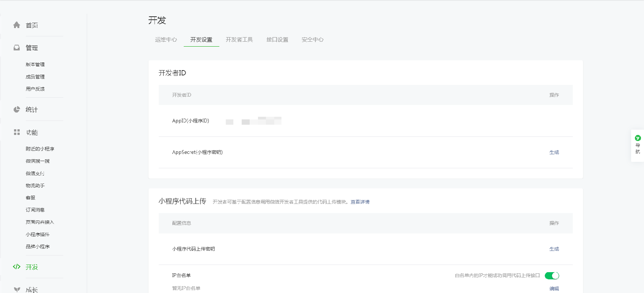Viewport: 644px width, 293px height.
Task: Click the 开发者ID section heading
Action: click(x=172, y=73)
